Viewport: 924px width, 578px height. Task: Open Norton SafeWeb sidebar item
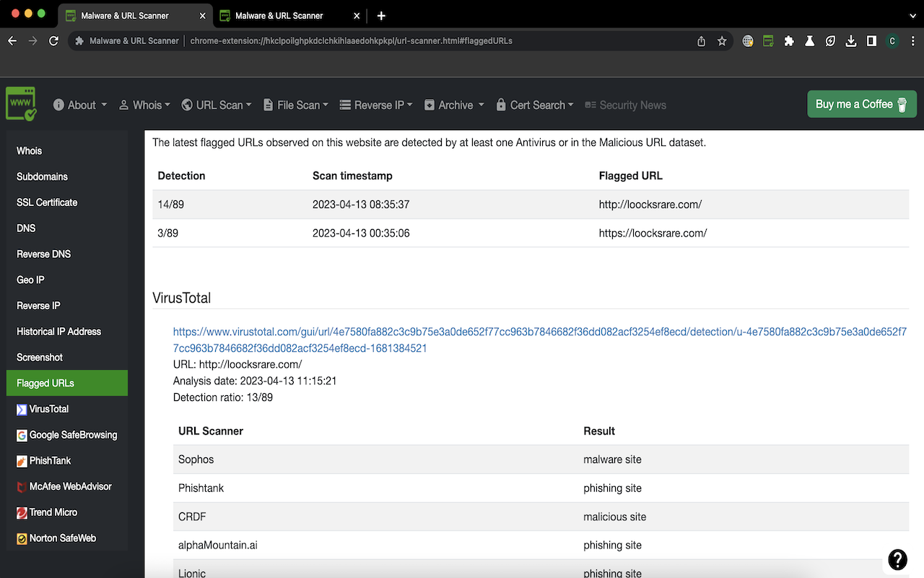(62, 538)
